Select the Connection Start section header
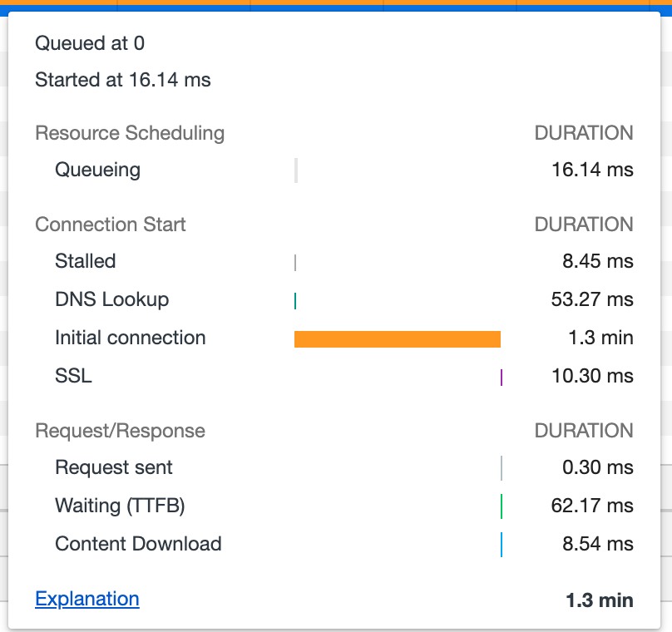 111,225
